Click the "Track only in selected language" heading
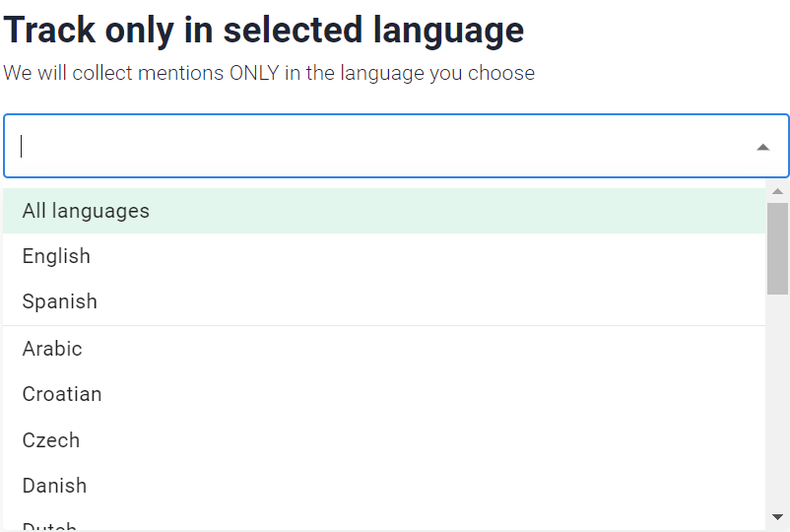Screen dimensions: 790x532 tap(264, 31)
